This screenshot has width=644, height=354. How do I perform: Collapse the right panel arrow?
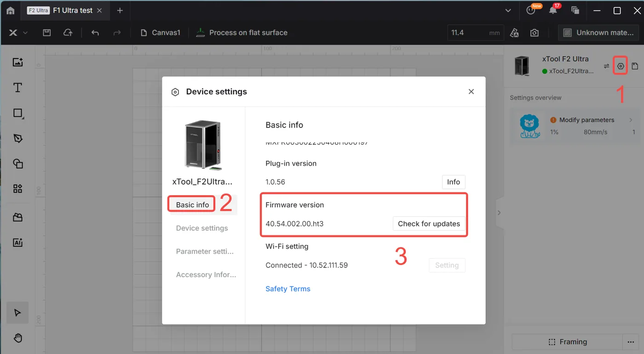click(499, 213)
